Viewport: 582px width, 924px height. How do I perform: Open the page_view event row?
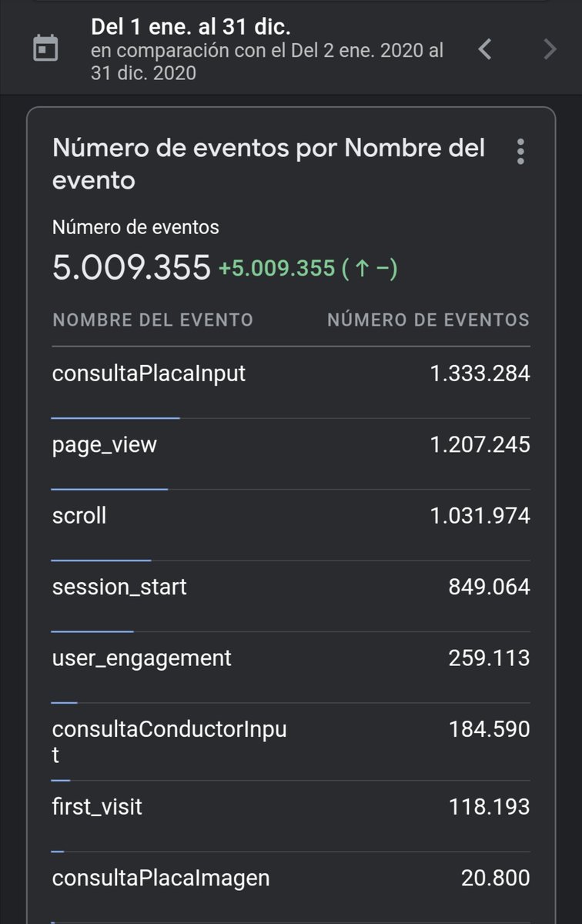coord(291,454)
